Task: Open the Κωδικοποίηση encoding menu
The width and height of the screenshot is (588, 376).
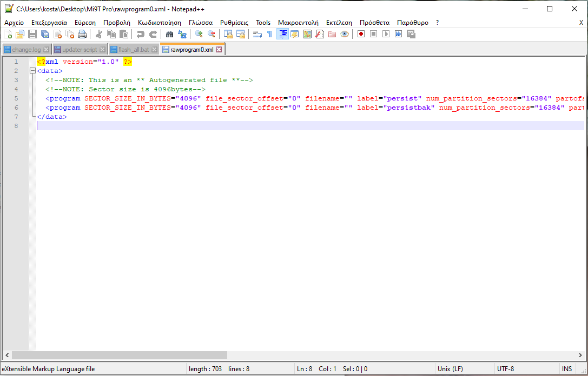Action: (x=159, y=23)
